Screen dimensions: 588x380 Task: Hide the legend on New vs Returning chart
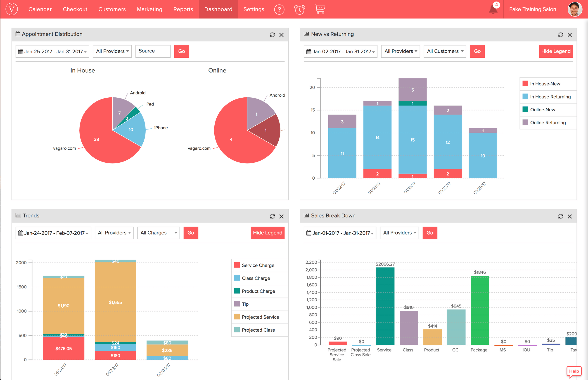tap(556, 51)
